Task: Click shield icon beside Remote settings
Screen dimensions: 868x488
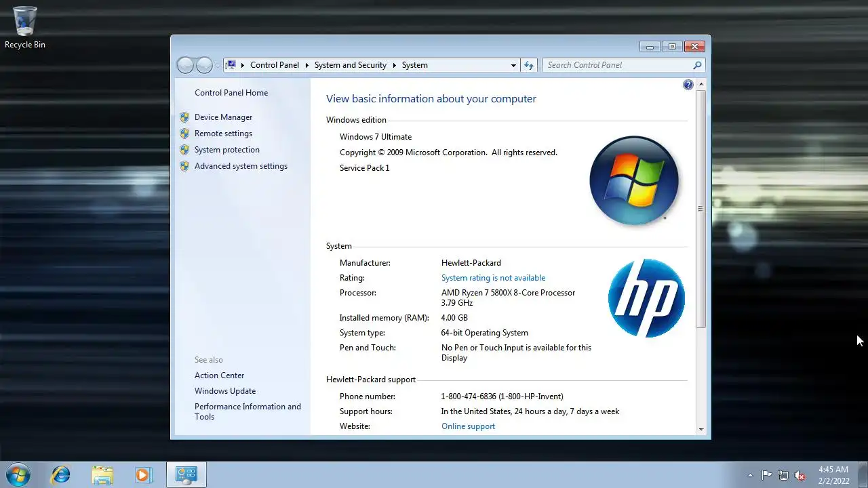Action: (x=184, y=134)
